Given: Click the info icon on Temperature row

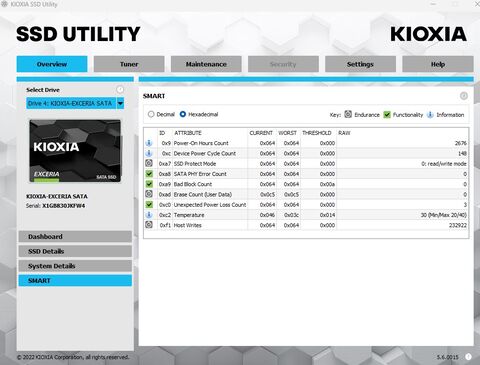Looking at the screenshot, I should click(149, 215).
